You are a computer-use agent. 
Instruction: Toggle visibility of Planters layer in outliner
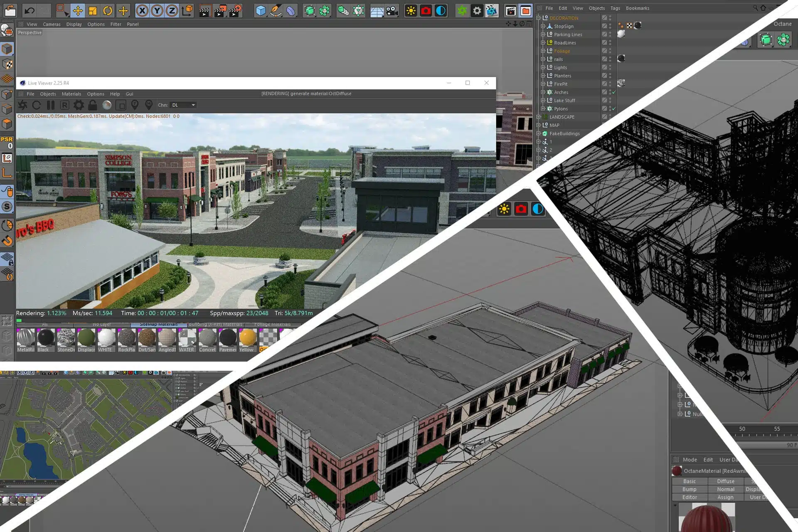tap(608, 75)
